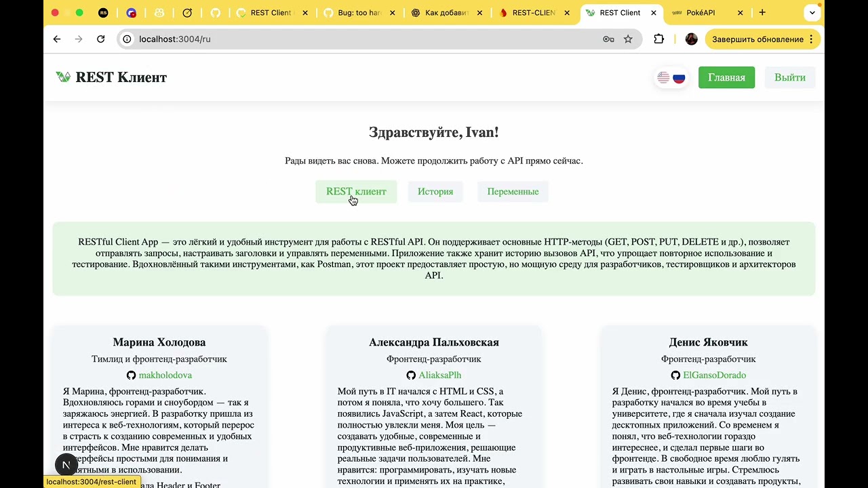Image resolution: width=868 pixels, height=488 pixels.
Task: Click the Тимлид и фронтенд-разработчик subtitle
Action: 159,359
